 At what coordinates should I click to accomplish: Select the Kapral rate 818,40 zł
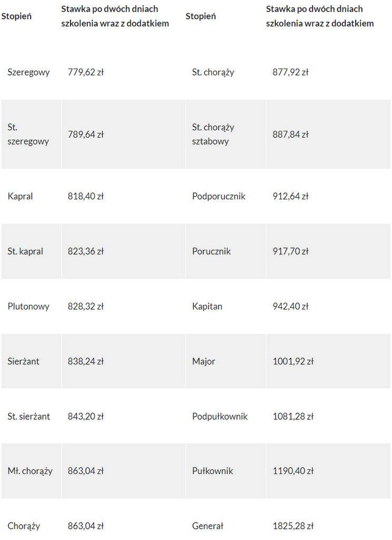[x=86, y=196]
